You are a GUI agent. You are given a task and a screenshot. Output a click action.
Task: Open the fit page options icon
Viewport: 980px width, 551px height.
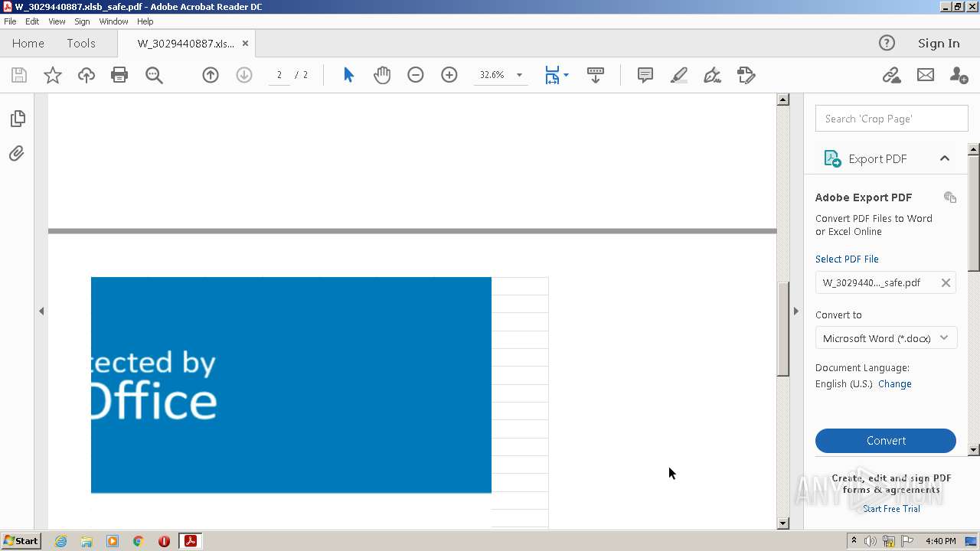[x=556, y=75]
